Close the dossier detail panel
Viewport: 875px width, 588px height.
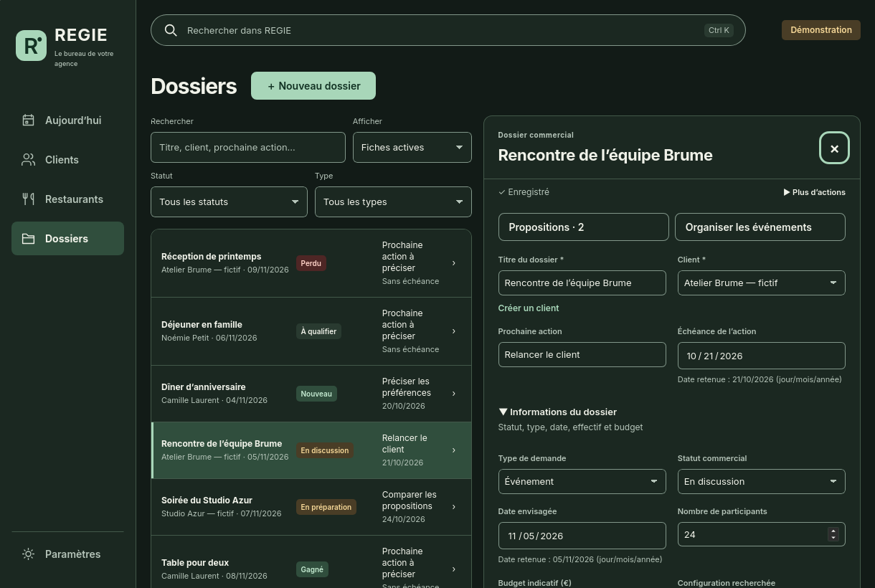click(x=834, y=148)
